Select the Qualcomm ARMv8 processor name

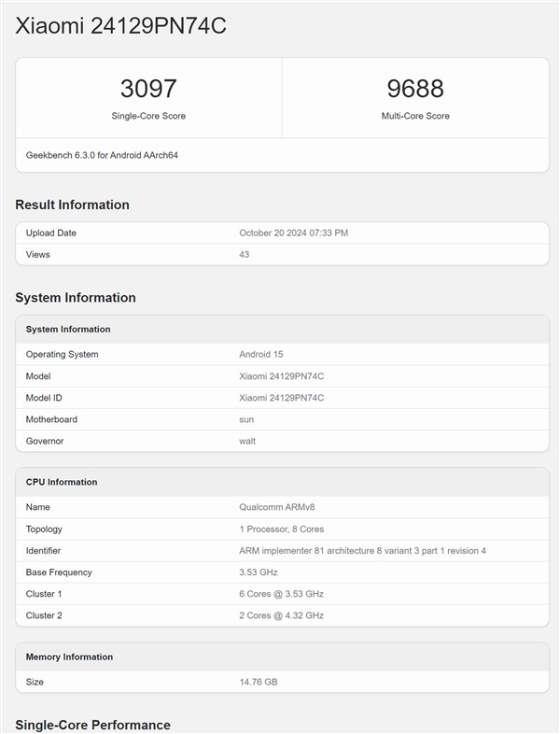276,507
